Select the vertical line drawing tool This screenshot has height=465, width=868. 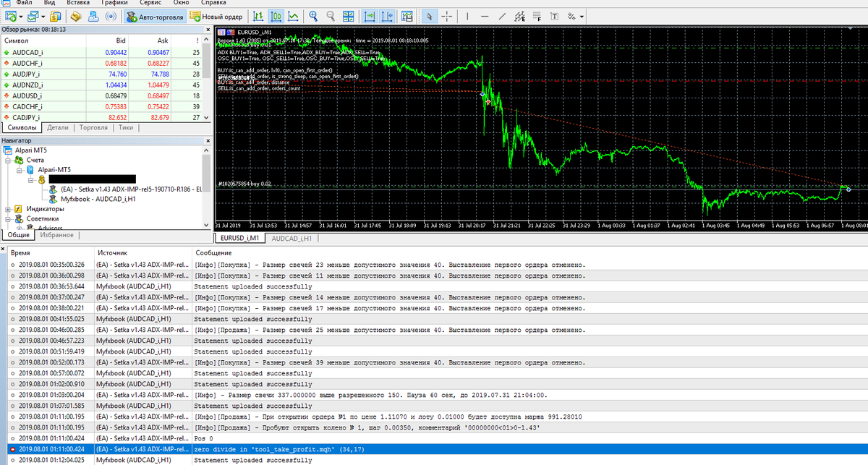(x=467, y=16)
